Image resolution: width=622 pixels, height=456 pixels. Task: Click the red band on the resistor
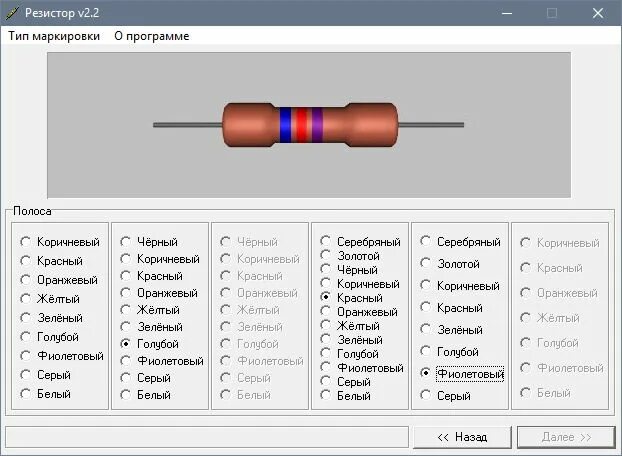click(x=301, y=125)
